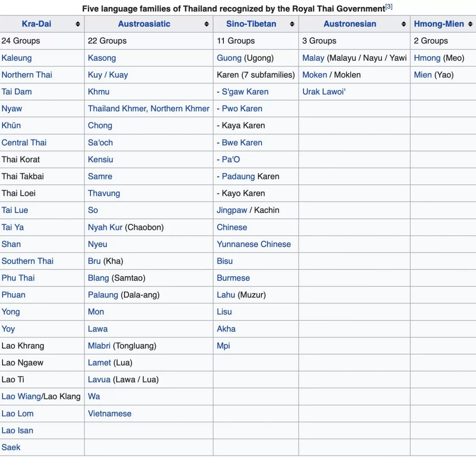Open the Mien language link
476x459 pixels.
click(423, 75)
